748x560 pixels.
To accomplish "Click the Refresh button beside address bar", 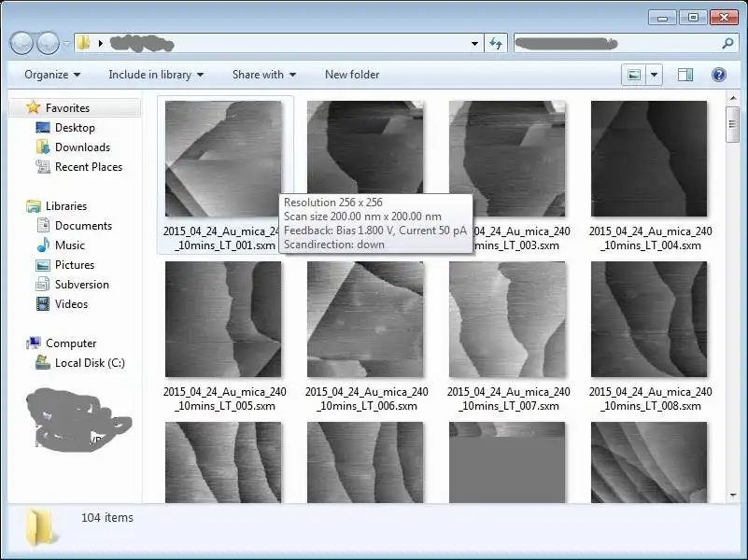I will click(x=496, y=43).
